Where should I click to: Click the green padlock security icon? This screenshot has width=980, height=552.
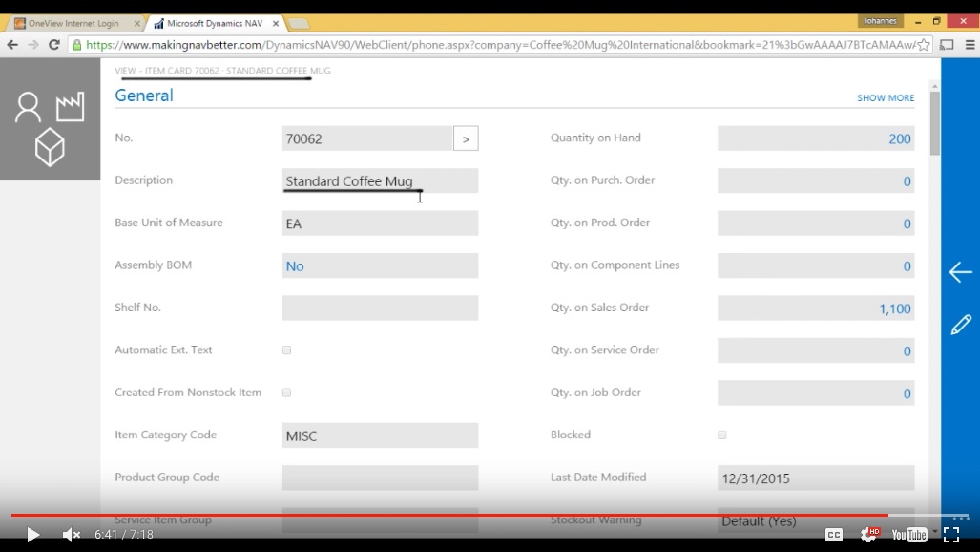(77, 45)
